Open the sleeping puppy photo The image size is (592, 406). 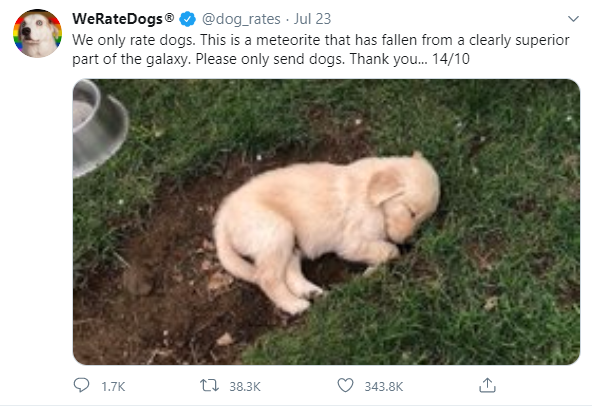[x=326, y=222]
